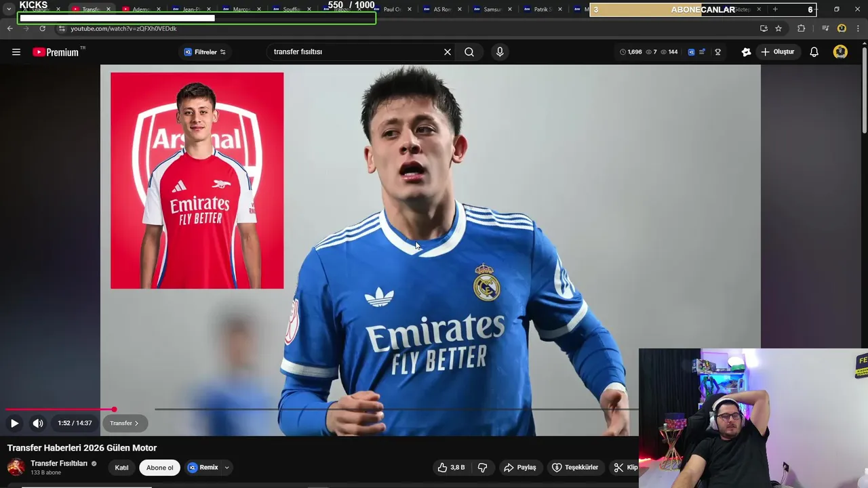The width and height of the screenshot is (868, 488).
Task: Open the tab search dropdown arrow
Action: (x=9, y=9)
